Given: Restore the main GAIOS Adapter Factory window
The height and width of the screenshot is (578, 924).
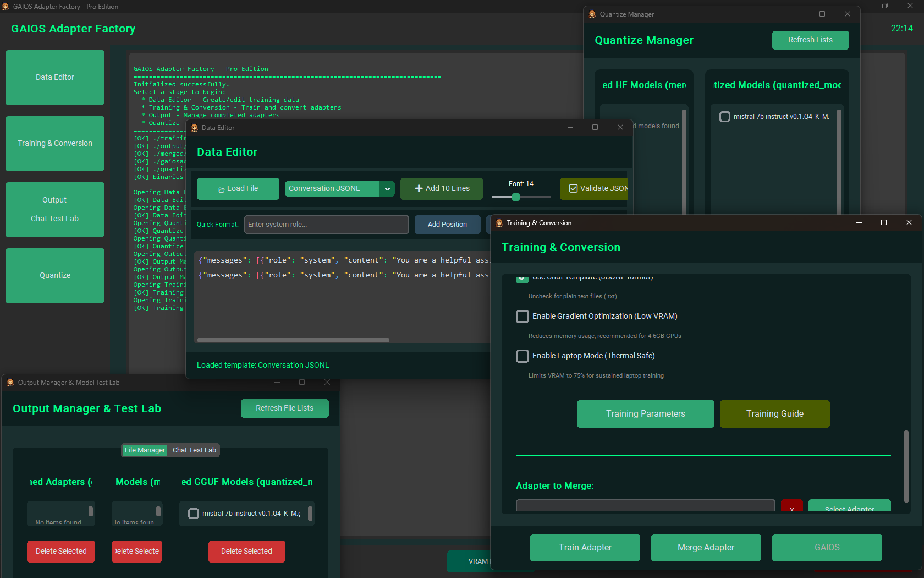Looking at the screenshot, I should coord(885,6).
